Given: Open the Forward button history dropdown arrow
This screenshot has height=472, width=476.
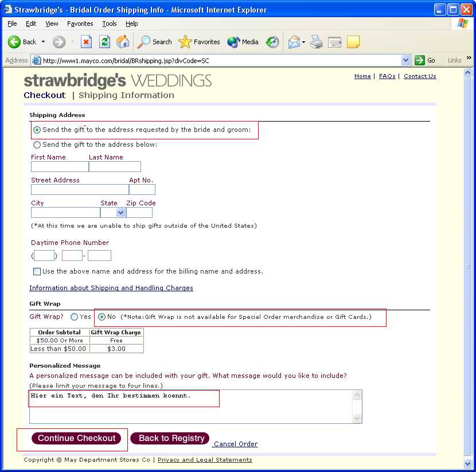Looking at the screenshot, I should [73, 42].
